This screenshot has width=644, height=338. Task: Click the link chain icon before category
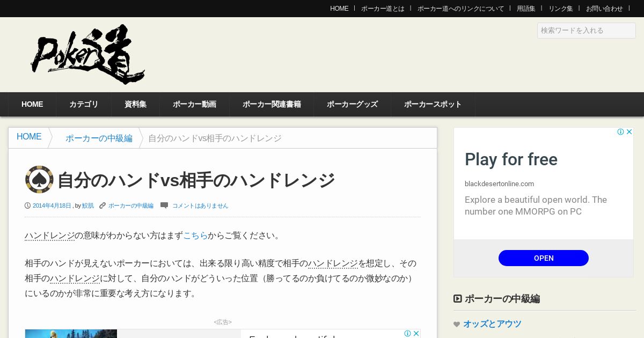103,205
